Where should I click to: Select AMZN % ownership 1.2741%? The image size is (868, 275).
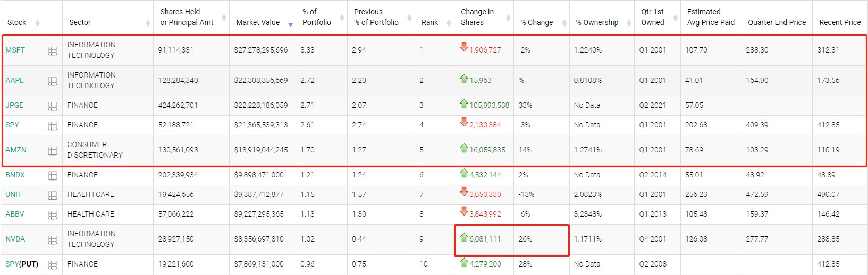[x=588, y=150]
